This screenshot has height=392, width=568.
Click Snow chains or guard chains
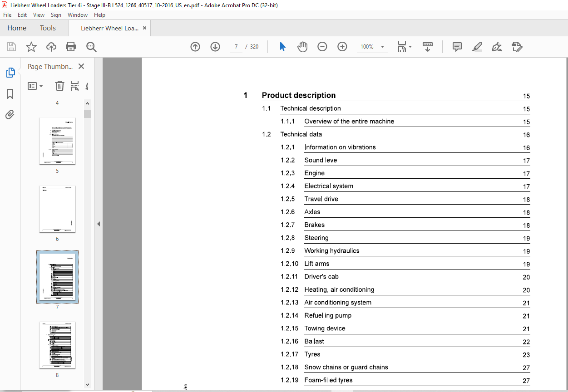click(346, 367)
